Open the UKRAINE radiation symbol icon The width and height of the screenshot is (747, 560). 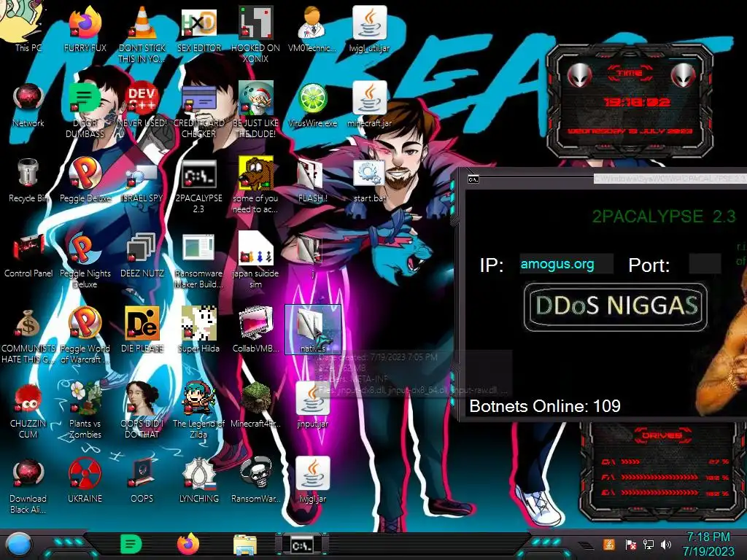[85, 480]
